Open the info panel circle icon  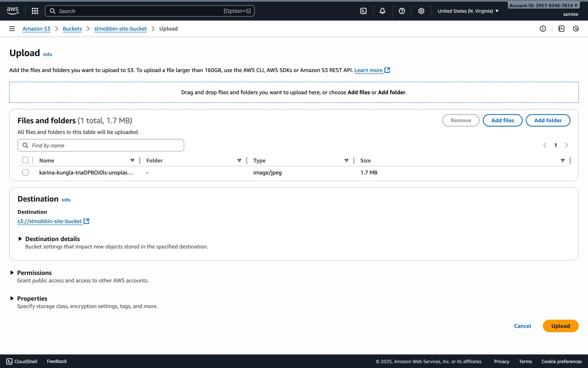click(543, 29)
